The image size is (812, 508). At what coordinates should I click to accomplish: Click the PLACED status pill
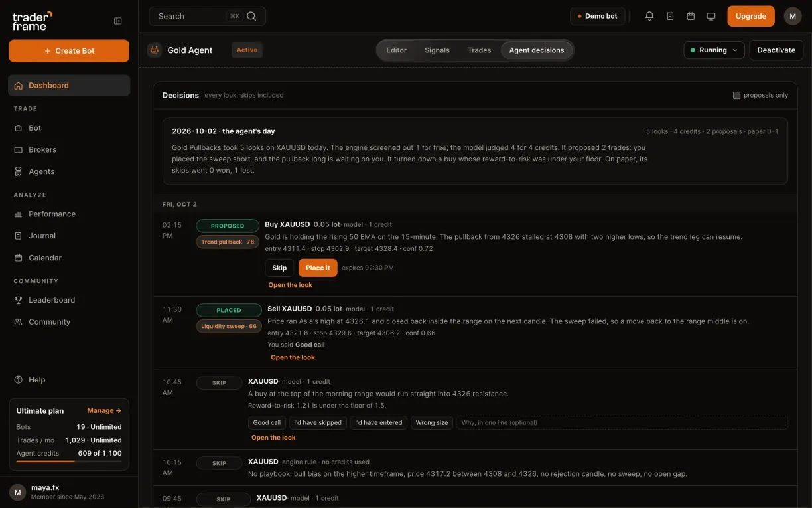coord(229,310)
